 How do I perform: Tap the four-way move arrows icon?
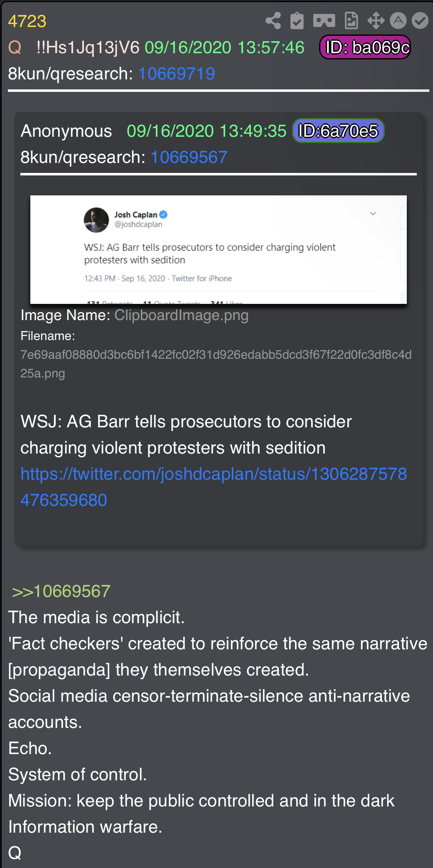376,21
